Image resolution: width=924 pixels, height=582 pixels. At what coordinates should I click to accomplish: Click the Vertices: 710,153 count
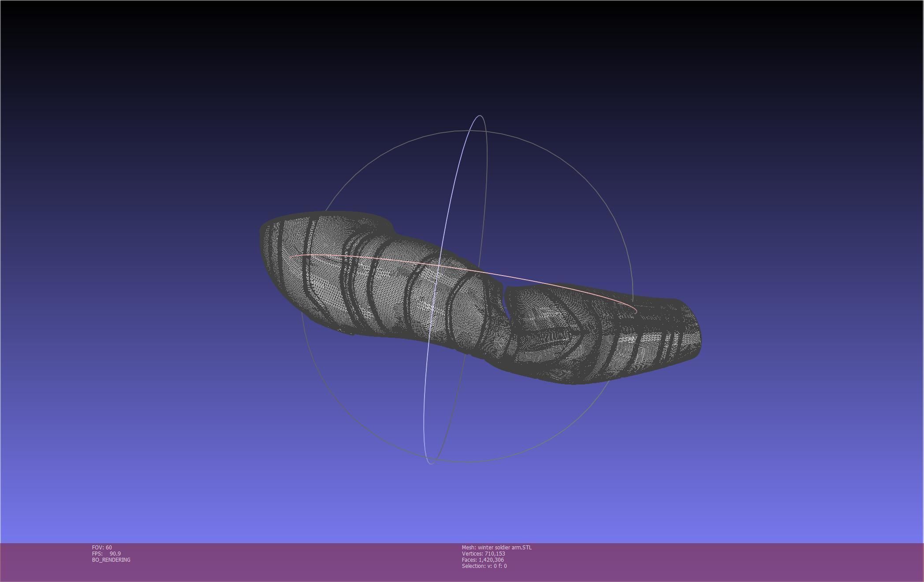(484, 553)
